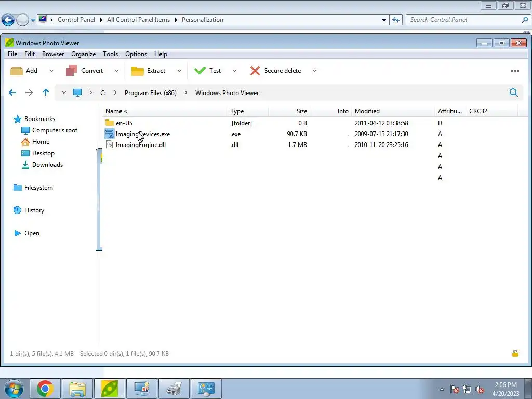The image size is (532, 399).
Task: Click the Extract folder icon
Action: pos(137,71)
